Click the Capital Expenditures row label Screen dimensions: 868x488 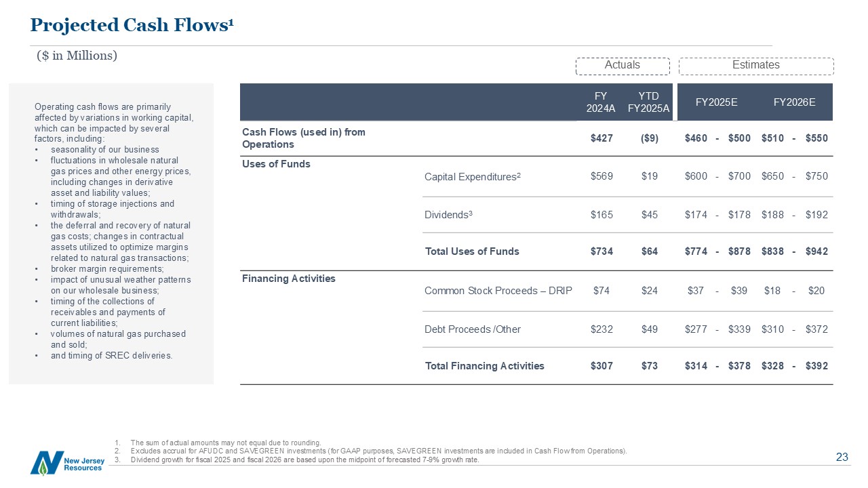(473, 177)
